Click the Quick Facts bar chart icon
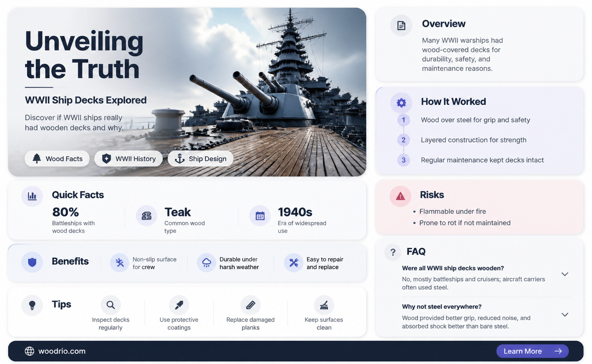The image size is (592, 364). pyautogui.click(x=32, y=196)
